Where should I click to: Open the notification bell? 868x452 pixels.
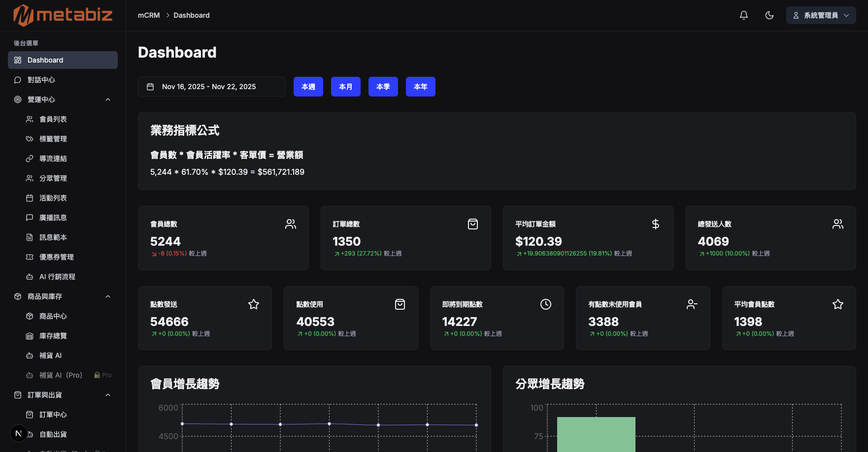pos(743,15)
